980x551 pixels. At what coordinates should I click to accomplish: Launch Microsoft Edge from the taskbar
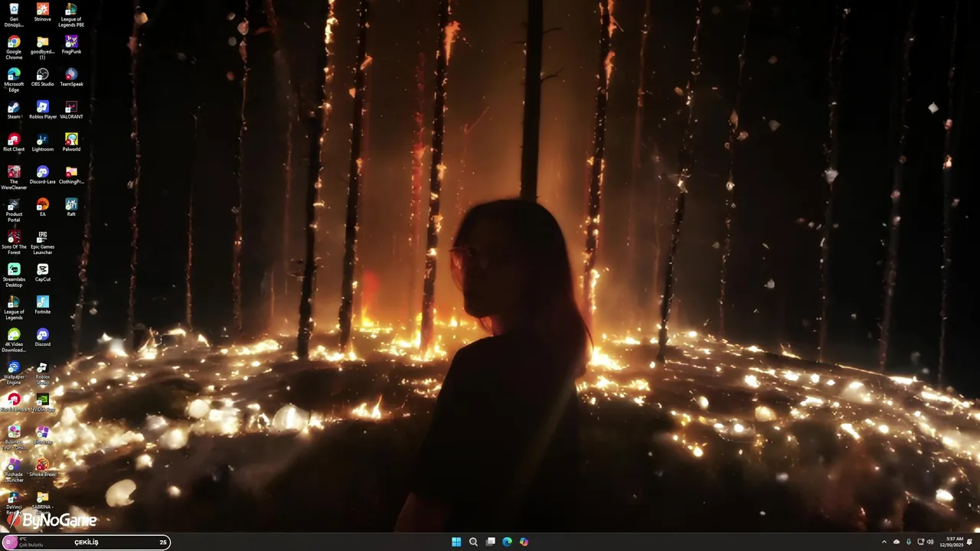coord(507,542)
